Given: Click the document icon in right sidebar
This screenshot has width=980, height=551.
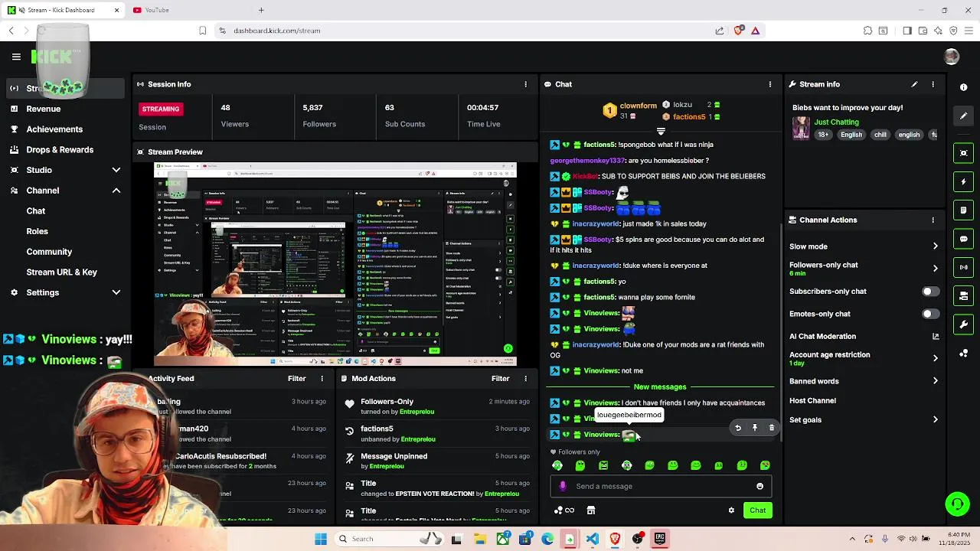Looking at the screenshot, I should click(x=964, y=210).
